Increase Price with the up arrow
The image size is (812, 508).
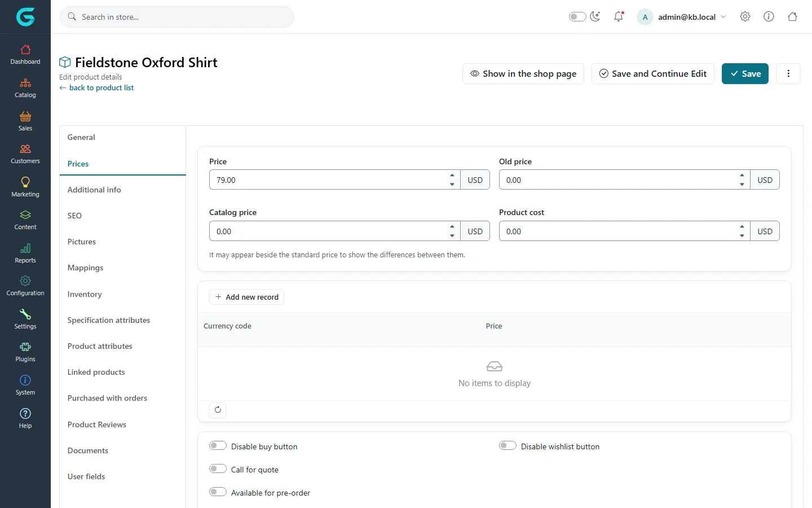(x=452, y=176)
